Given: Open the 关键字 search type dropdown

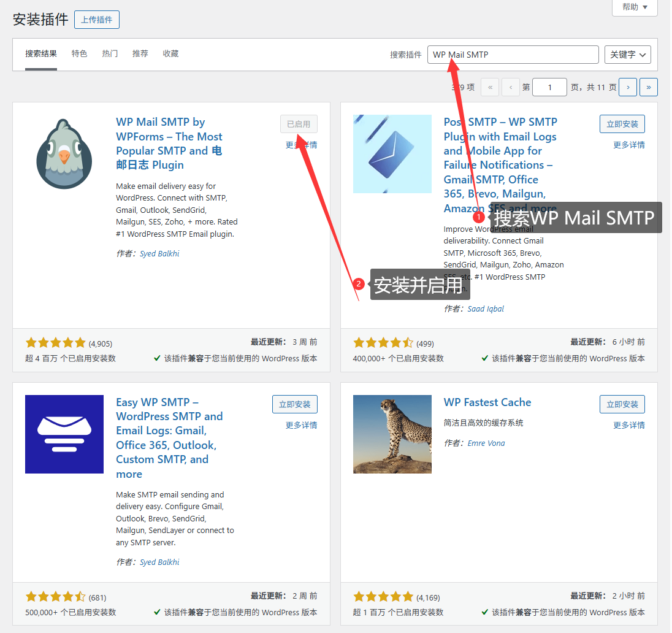Looking at the screenshot, I should coord(628,55).
